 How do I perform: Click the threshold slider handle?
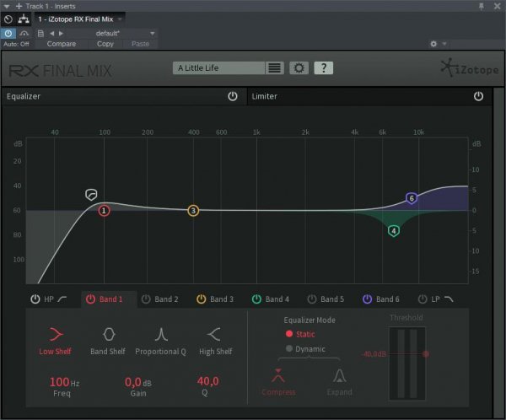(426, 354)
